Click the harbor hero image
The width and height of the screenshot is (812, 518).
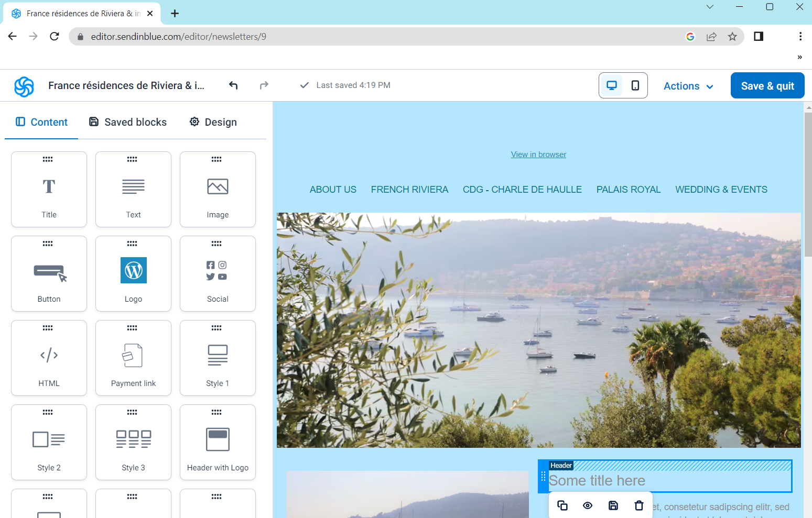pos(538,330)
